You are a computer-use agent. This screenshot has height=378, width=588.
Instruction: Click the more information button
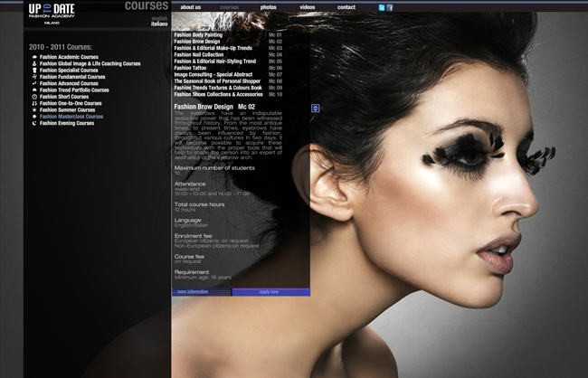(x=202, y=292)
